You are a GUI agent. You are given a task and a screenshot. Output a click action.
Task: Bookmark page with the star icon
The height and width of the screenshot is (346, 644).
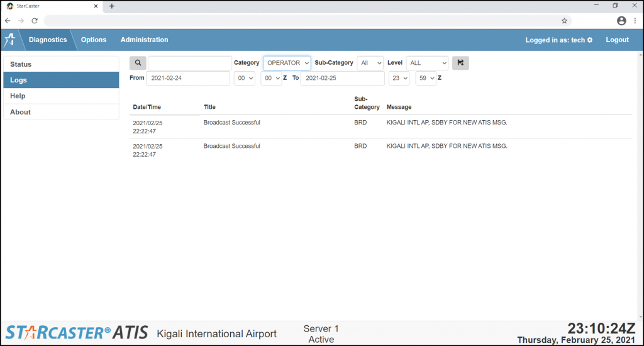point(564,21)
